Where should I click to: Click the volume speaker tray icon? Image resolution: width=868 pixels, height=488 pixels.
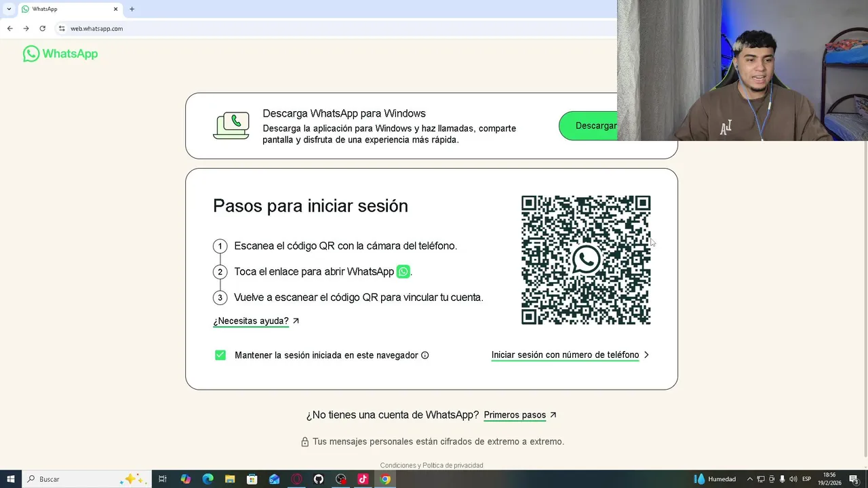pos(793,479)
